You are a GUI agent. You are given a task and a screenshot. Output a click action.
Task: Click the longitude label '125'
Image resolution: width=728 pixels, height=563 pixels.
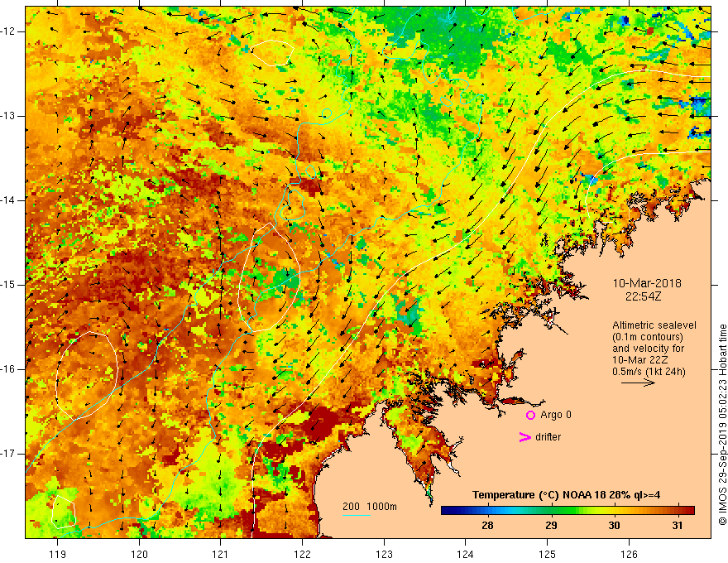[x=548, y=554]
